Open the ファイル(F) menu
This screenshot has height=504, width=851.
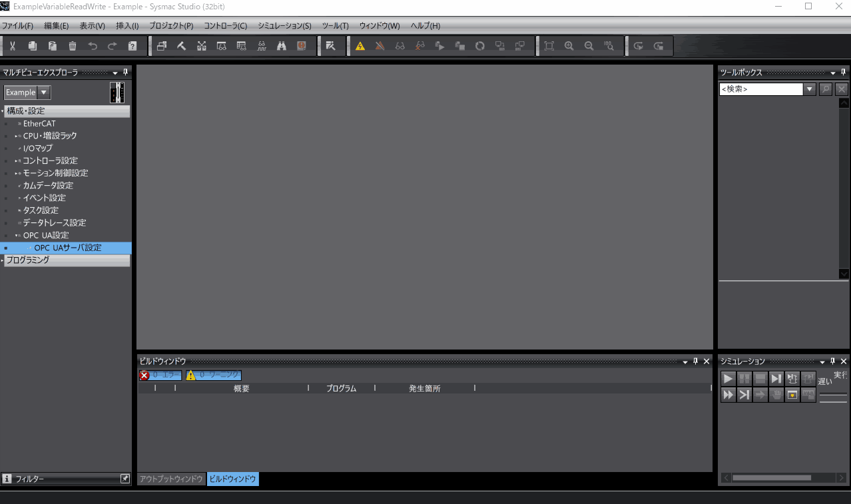[17, 26]
